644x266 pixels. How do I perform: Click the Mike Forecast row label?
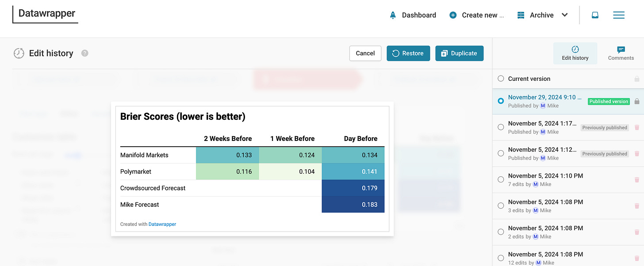click(x=140, y=205)
